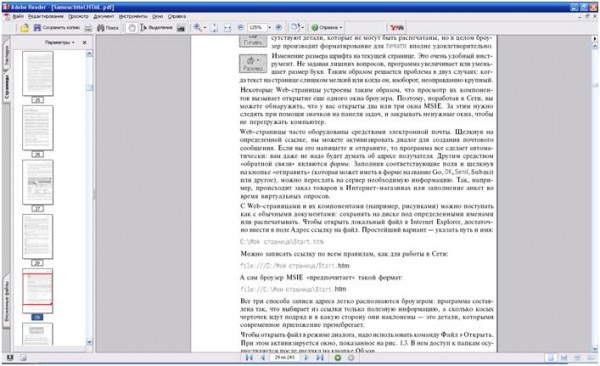This screenshot has width=600, height=366.
Task: Open the Search (Поиск) tool
Action: [x=108, y=28]
